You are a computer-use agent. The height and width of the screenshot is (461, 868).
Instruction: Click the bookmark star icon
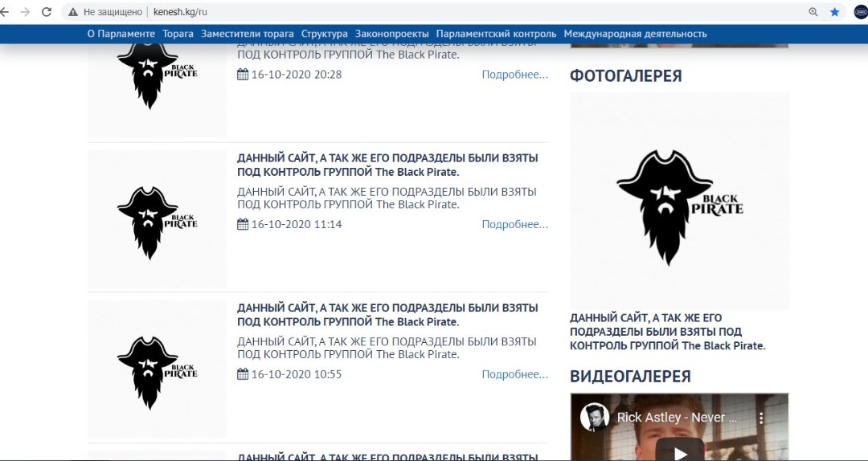tap(835, 12)
